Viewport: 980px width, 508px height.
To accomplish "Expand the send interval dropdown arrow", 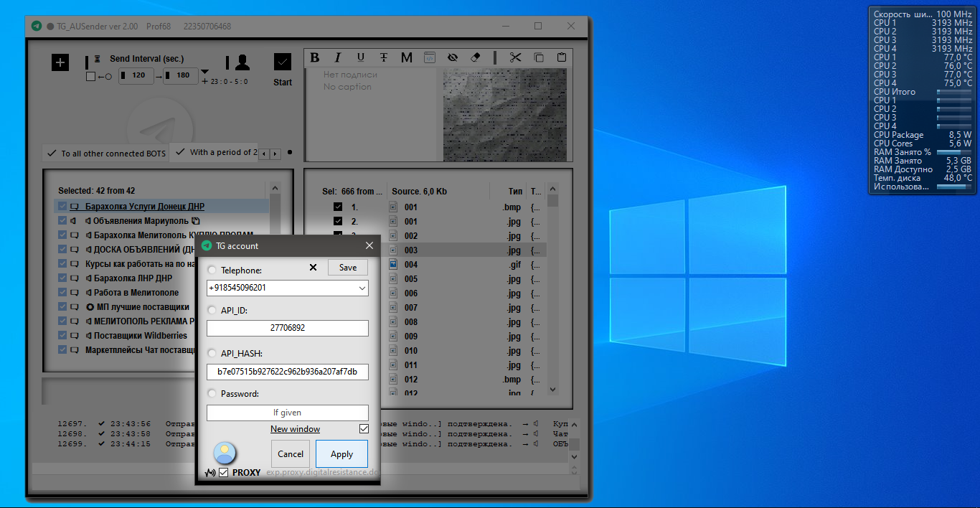I will point(204,72).
